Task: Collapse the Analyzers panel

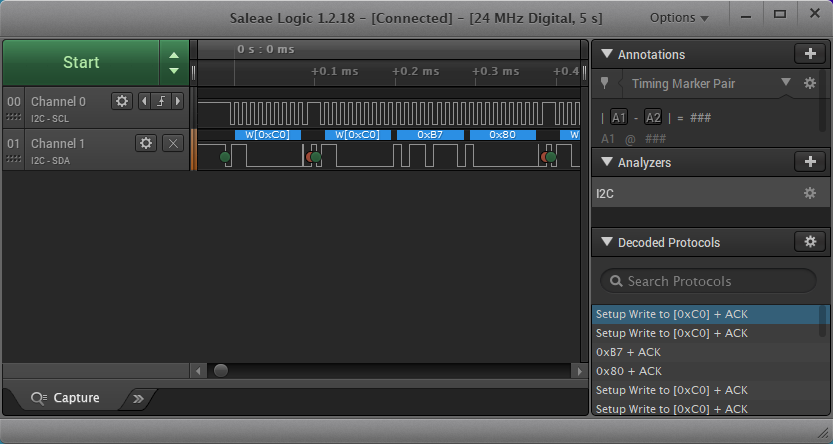Action: click(x=607, y=162)
